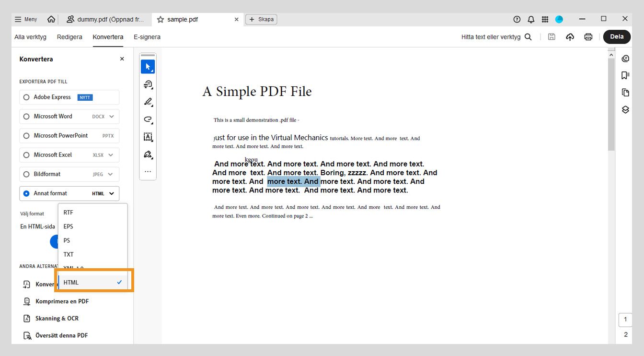Click the scroll up arrow
The height and width of the screenshot is (356, 644).
click(611, 55)
